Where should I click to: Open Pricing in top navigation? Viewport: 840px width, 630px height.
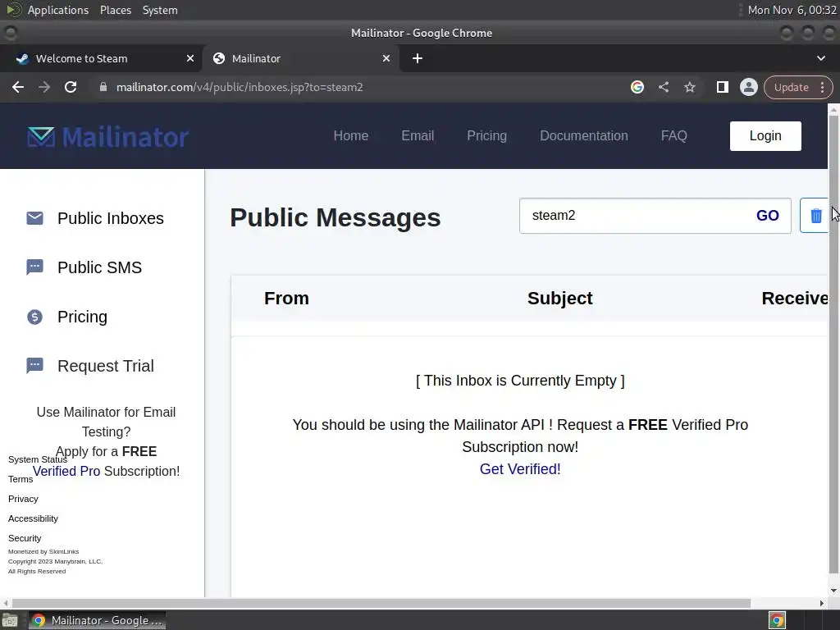487,136
